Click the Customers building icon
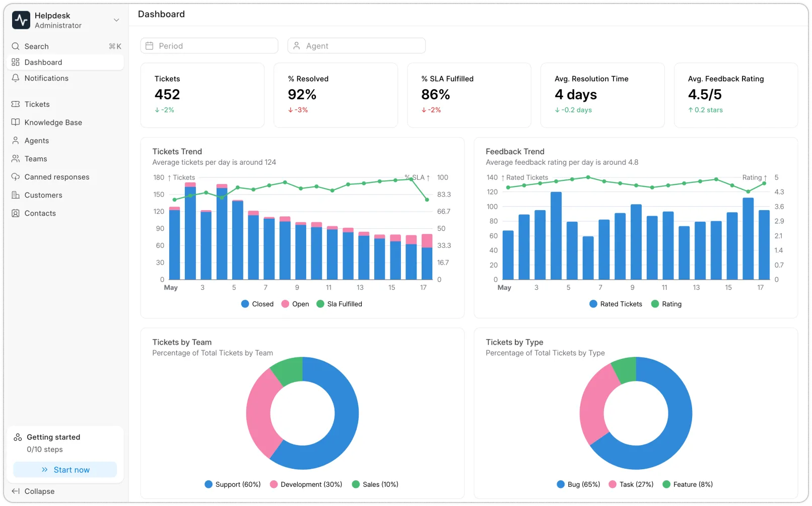The image size is (812, 506). 16,195
